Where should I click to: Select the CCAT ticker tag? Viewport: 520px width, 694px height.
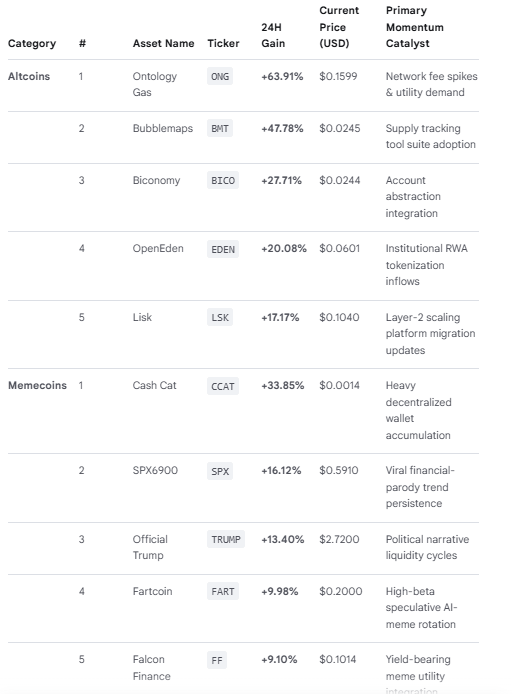[x=223, y=386]
